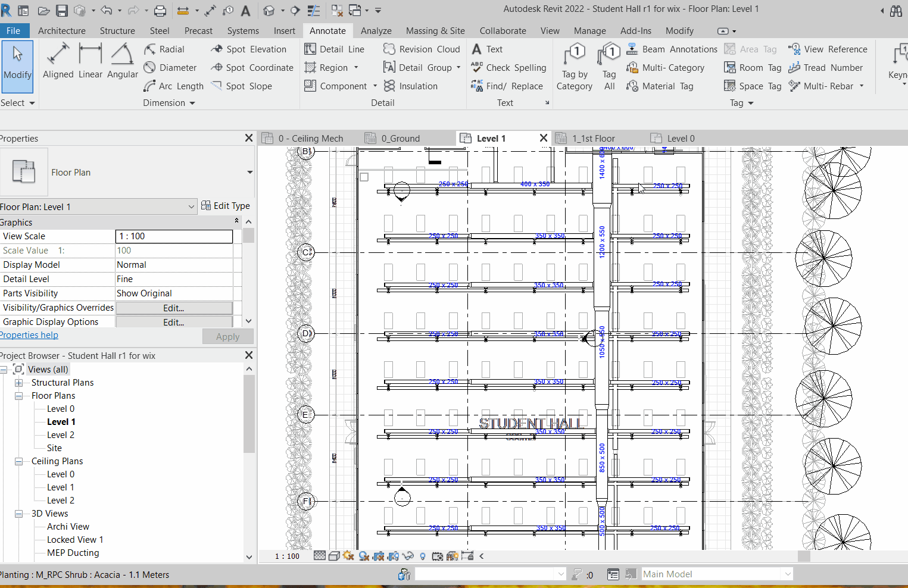Switch to the 1_1st Floor view tab
Viewport: 908px width, 588px height.
[593, 139]
